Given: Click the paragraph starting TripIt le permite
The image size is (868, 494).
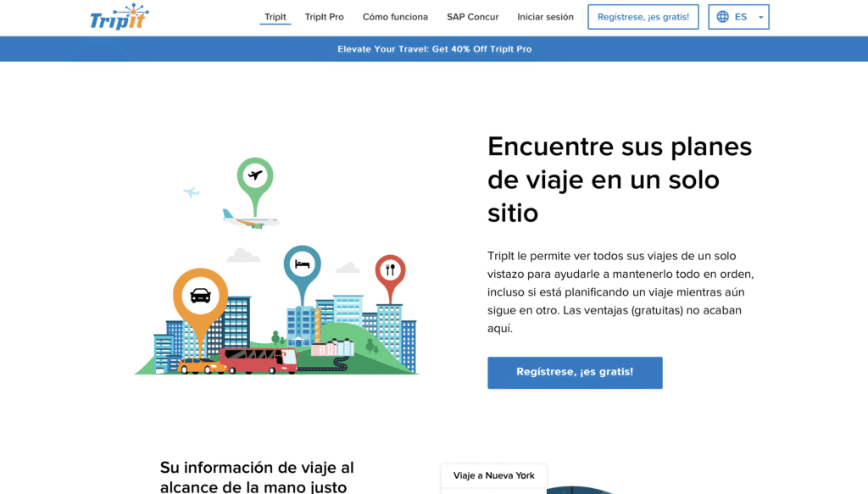Looking at the screenshot, I should click(620, 292).
